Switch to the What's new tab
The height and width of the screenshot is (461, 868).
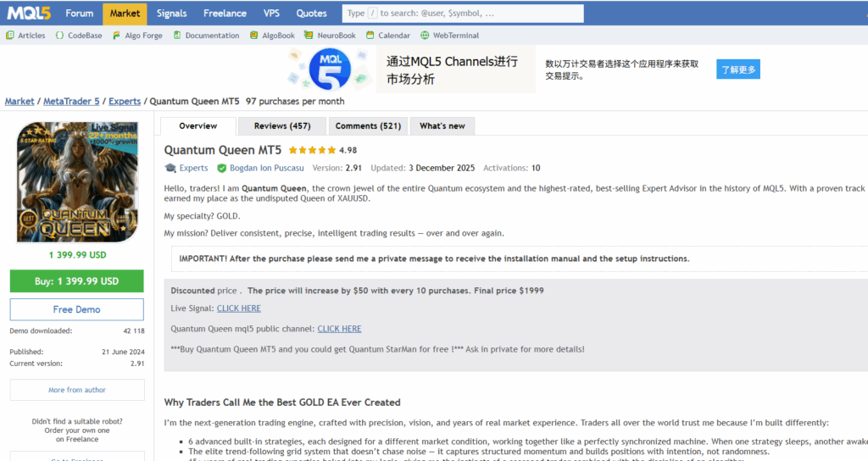click(x=442, y=126)
